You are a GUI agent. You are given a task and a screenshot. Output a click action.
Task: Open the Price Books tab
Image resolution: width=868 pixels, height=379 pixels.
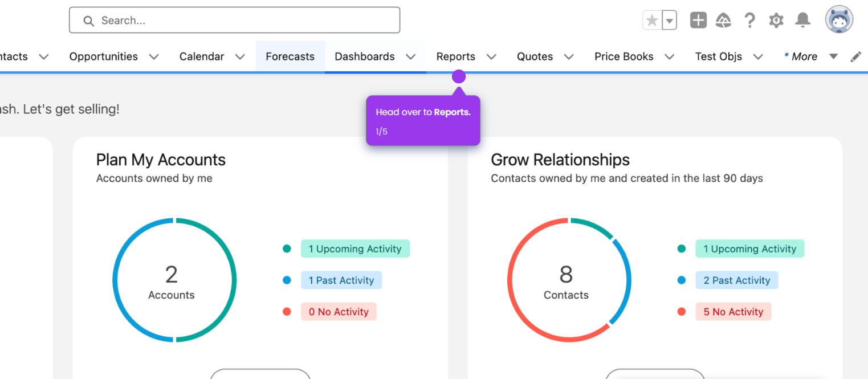[x=624, y=56]
